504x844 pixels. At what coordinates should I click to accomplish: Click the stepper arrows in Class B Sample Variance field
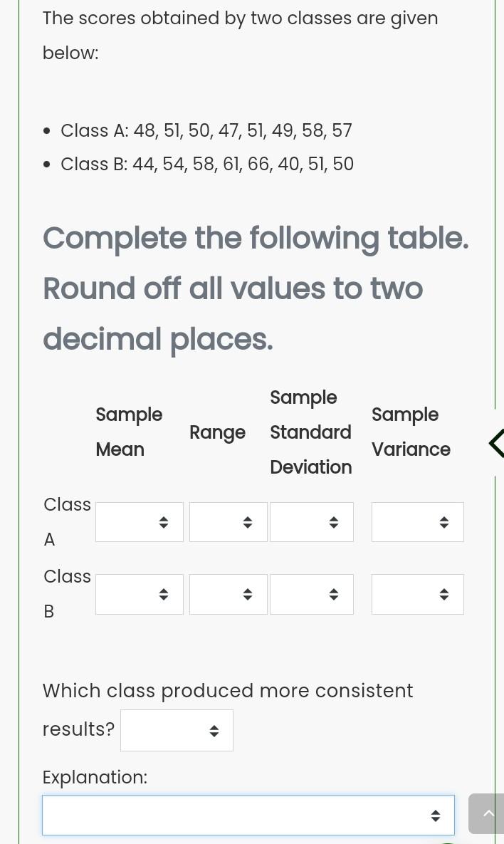444,594
